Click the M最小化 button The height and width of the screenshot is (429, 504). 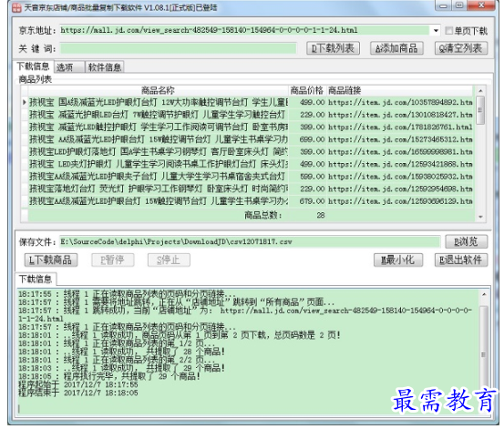pos(398,260)
